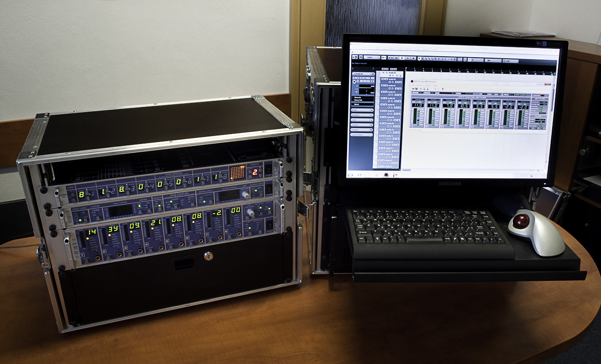Click the Channel 4 gain display showing 10.5

(x=464, y=106)
